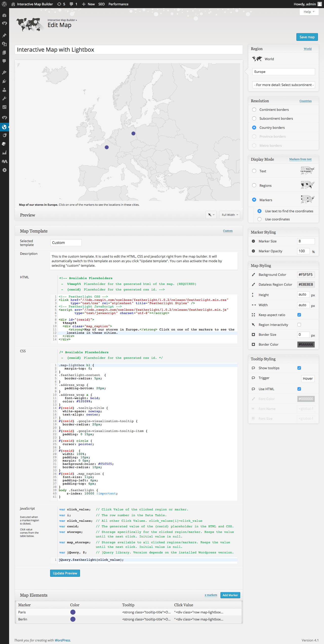
Task: Open the Selected template Custom dropdown
Action: tap(66, 243)
